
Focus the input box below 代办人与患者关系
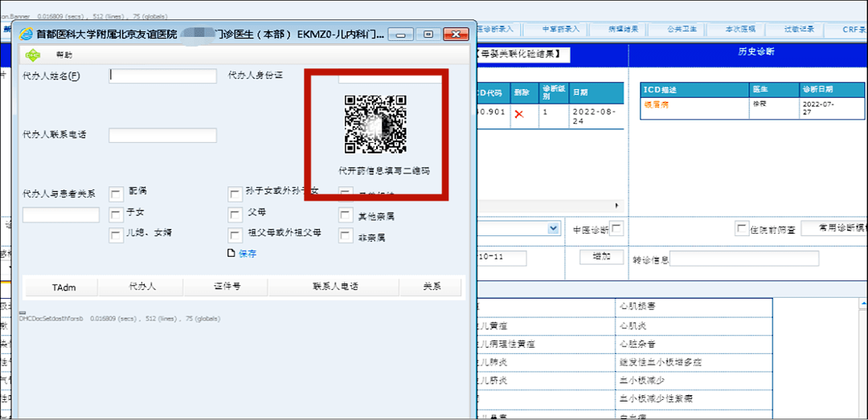tap(61, 214)
